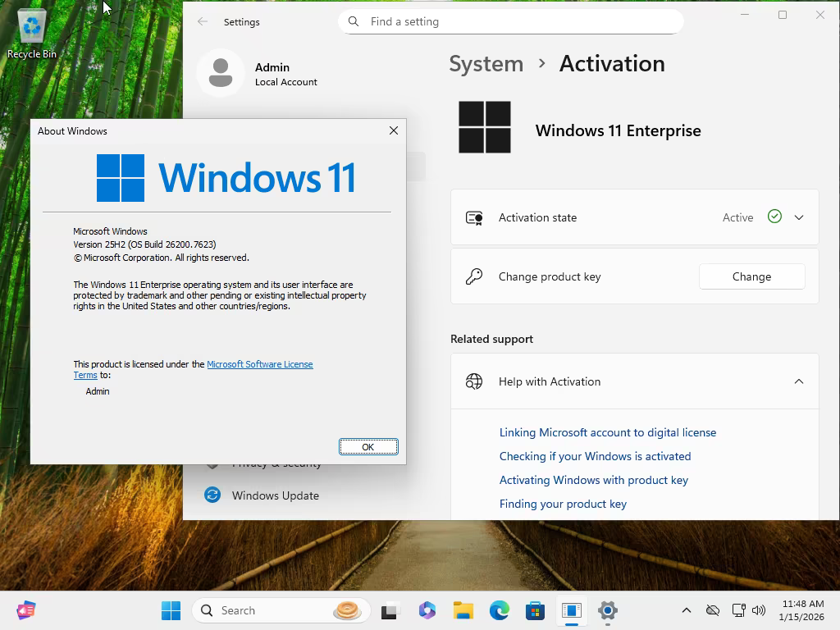This screenshot has height=630, width=840.
Task: Click the Admin Local Account name
Action: click(x=286, y=74)
